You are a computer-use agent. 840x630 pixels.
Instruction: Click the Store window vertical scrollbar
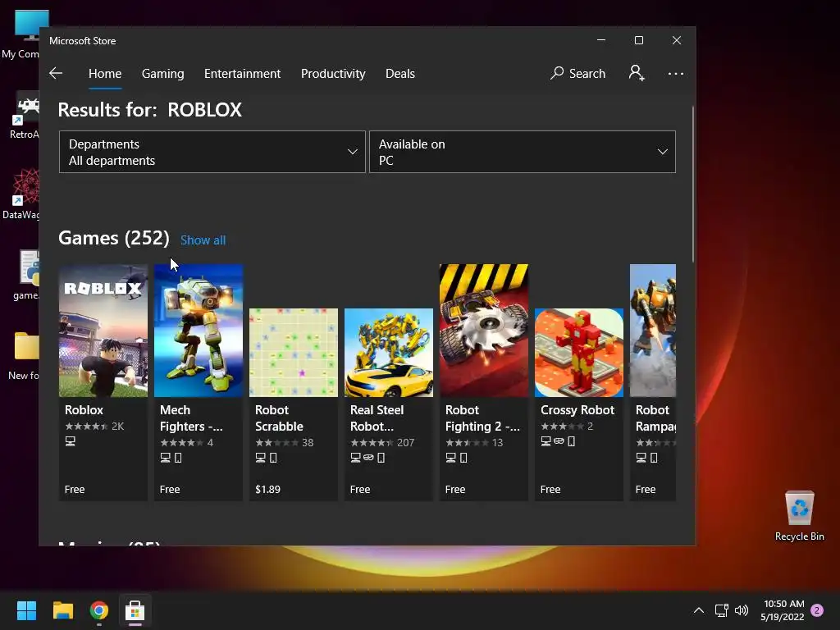pos(693,184)
